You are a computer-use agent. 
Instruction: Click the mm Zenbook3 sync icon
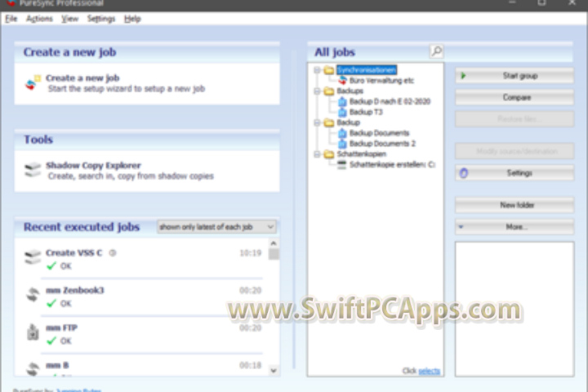click(33, 295)
